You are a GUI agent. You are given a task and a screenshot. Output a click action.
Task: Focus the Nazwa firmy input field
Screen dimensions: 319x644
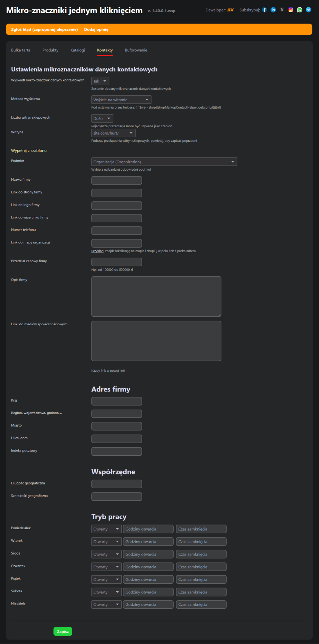click(117, 180)
